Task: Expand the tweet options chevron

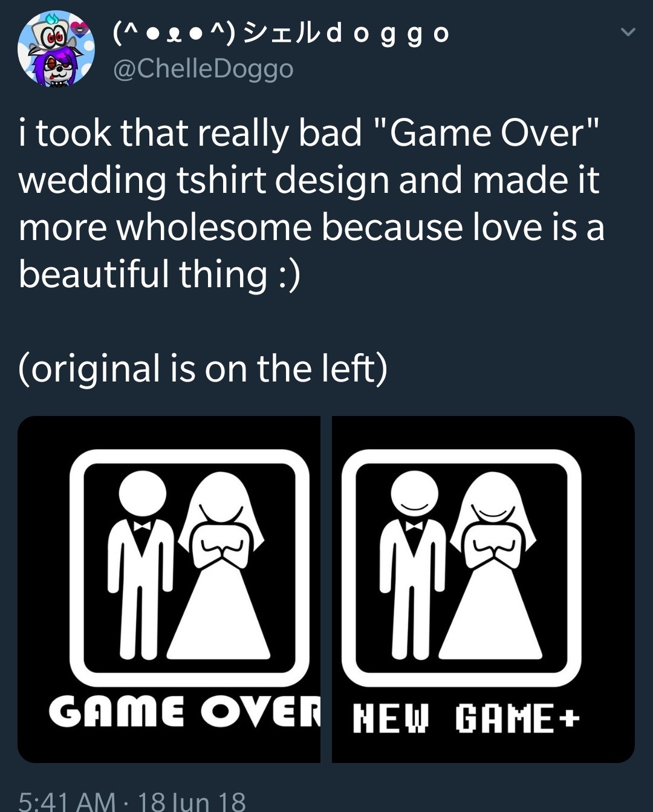Action: coord(628,32)
